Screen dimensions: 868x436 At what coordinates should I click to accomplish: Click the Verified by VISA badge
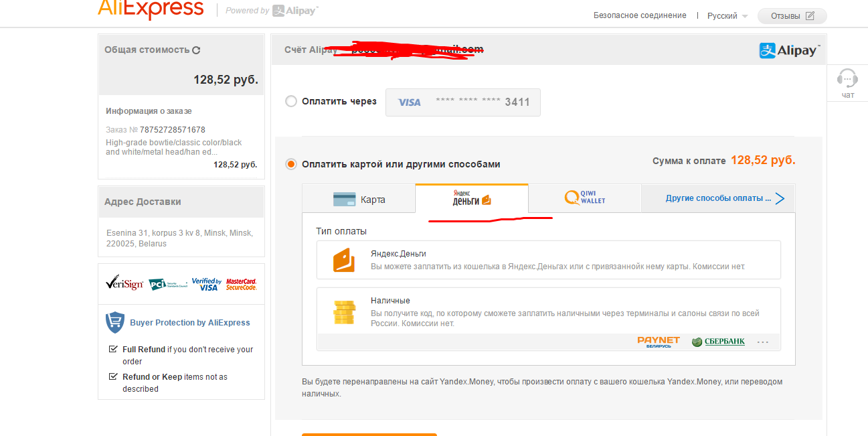(x=207, y=284)
